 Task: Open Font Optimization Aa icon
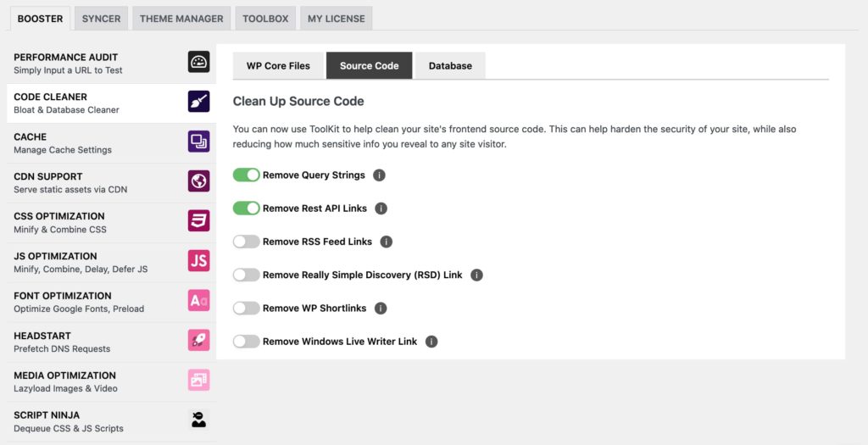198,301
